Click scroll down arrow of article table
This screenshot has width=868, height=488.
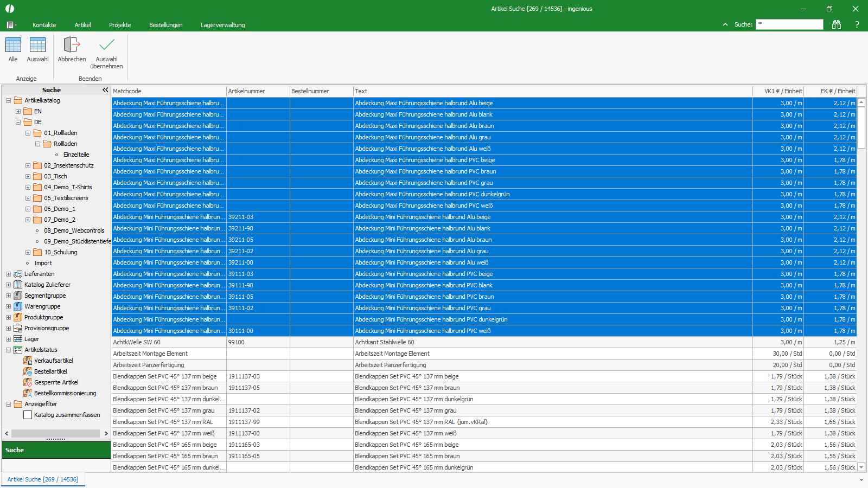pos(861,467)
